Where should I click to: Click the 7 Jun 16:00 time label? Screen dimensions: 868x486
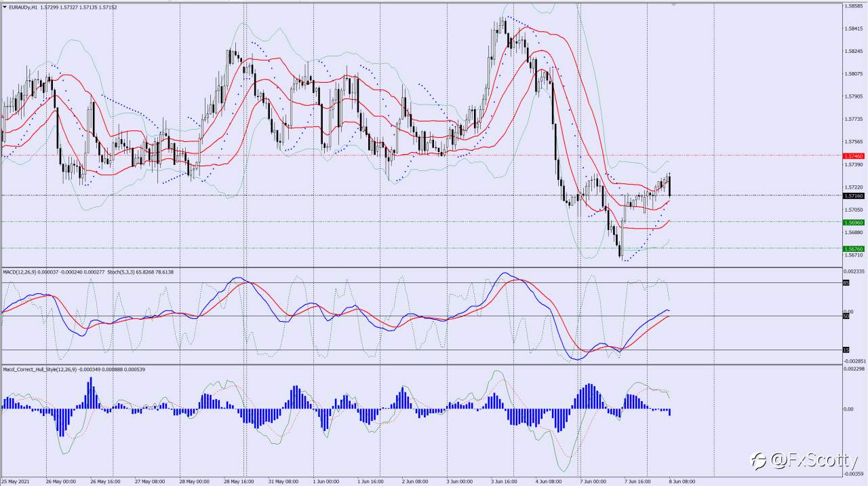[x=638, y=482]
